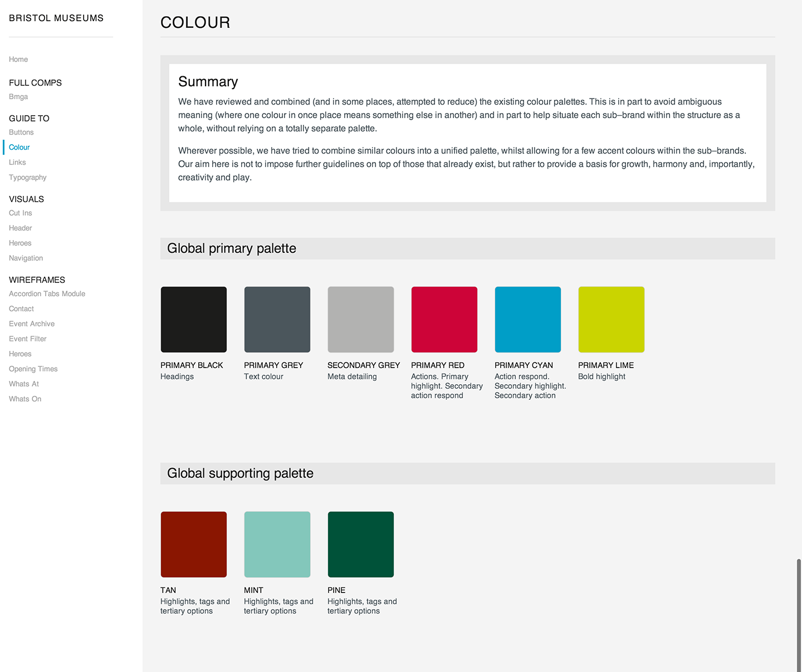
Task: Choose the Tan supporting swatch
Action: coord(193,545)
